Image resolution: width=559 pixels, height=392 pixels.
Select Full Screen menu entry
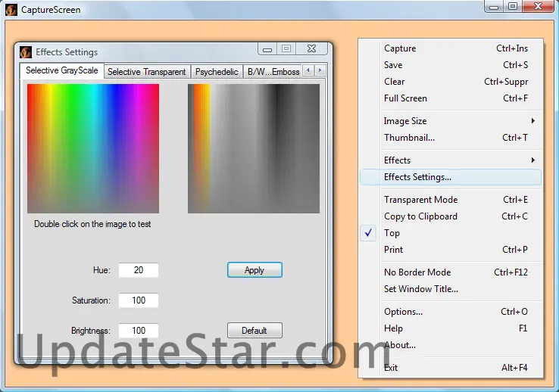coord(451,98)
